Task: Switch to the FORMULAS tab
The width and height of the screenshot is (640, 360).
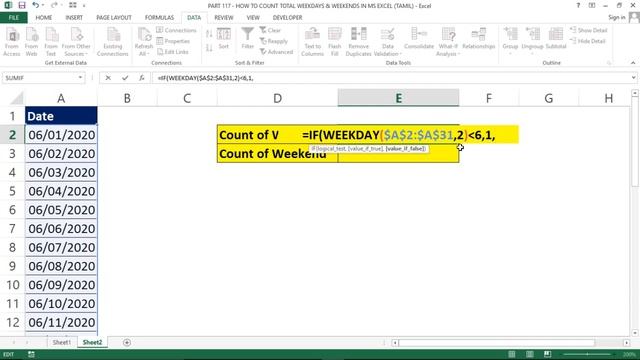Action: point(159,18)
